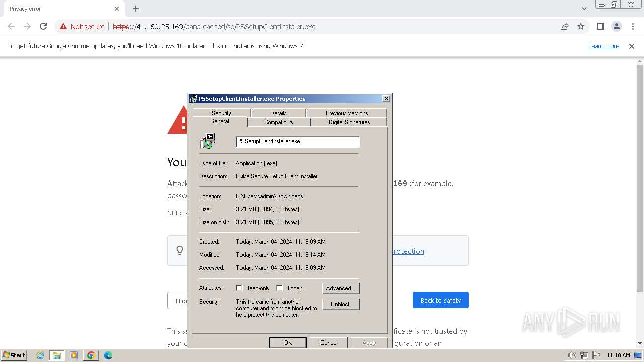Switch to Chrome taskbar icon

point(91,355)
